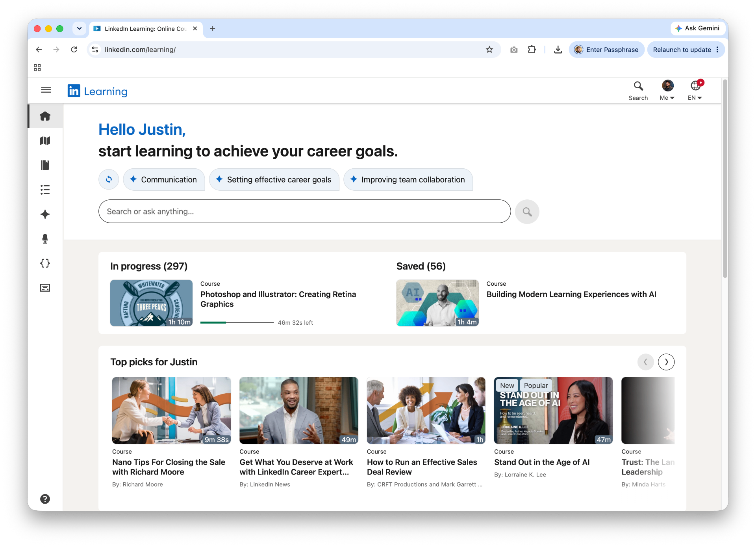Open the bulleted list sidebar icon
Screen dimensions: 756x547
(45, 190)
